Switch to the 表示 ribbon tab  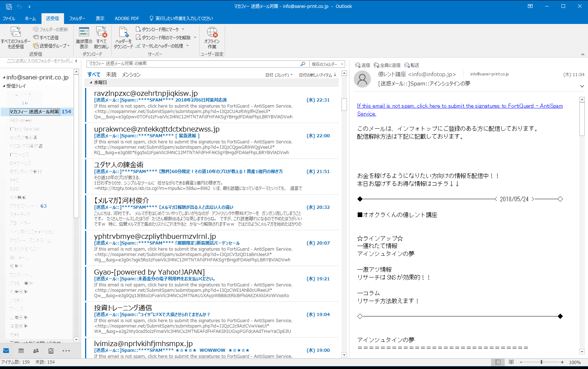pyautogui.click(x=100, y=18)
